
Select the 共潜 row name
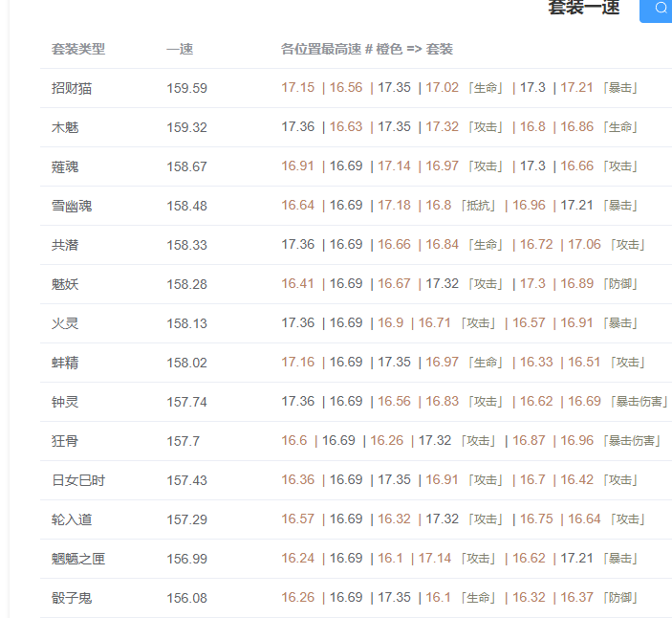(65, 245)
